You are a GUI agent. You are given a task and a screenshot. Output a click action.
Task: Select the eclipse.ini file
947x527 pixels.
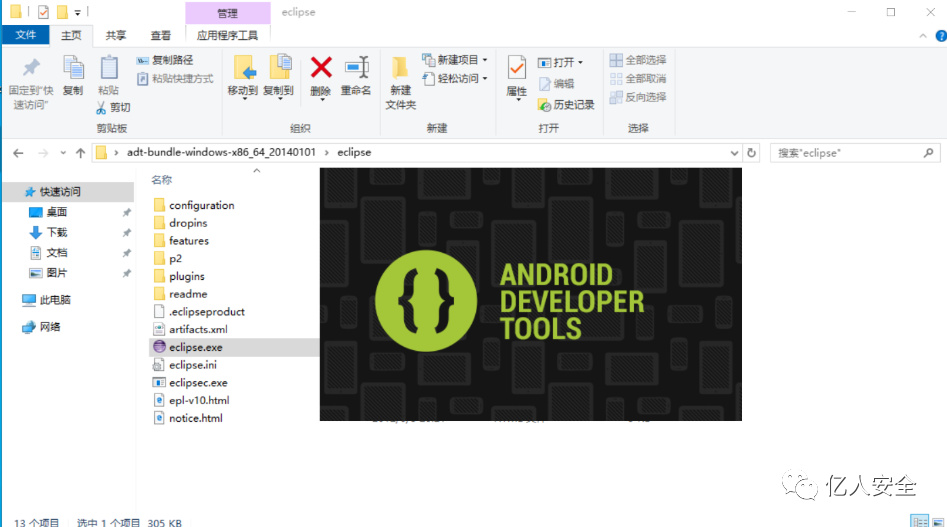[193, 365]
